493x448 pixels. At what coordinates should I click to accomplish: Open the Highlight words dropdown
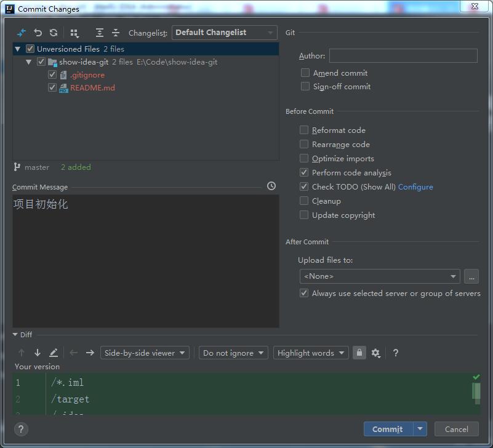(311, 353)
